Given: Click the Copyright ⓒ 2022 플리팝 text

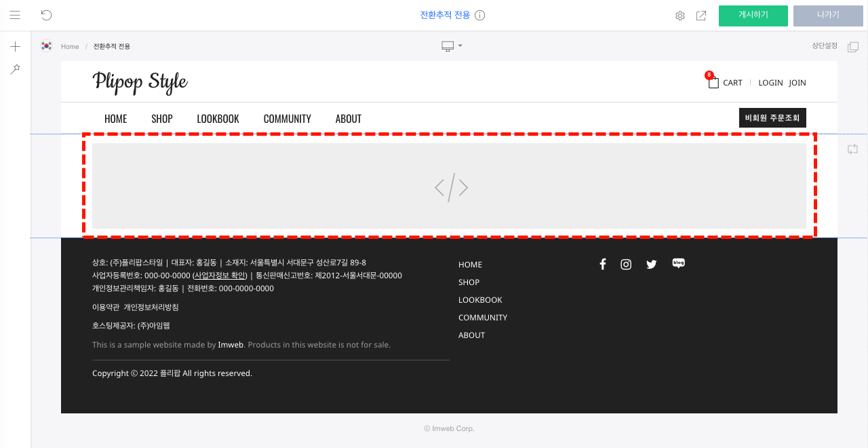Looking at the screenshot, I should (135, 373).
